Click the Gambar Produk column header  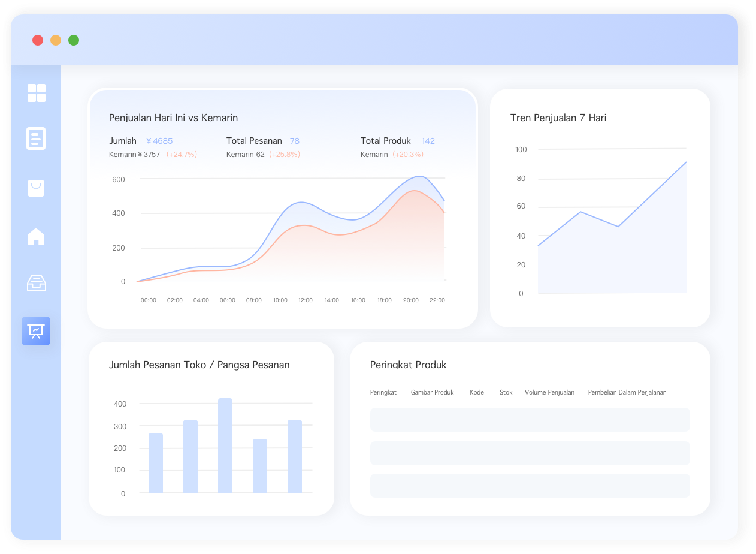433,392
